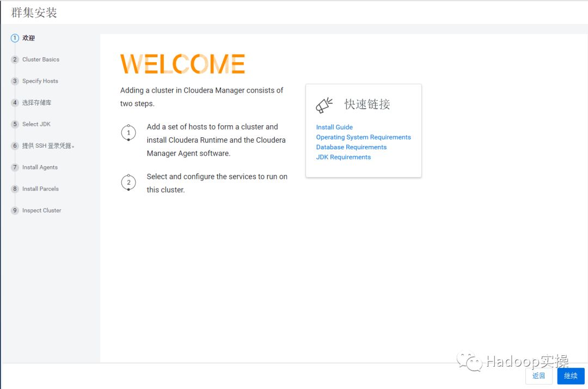
Task: Open the JDK Requirements link
Action: coord(344,157)
